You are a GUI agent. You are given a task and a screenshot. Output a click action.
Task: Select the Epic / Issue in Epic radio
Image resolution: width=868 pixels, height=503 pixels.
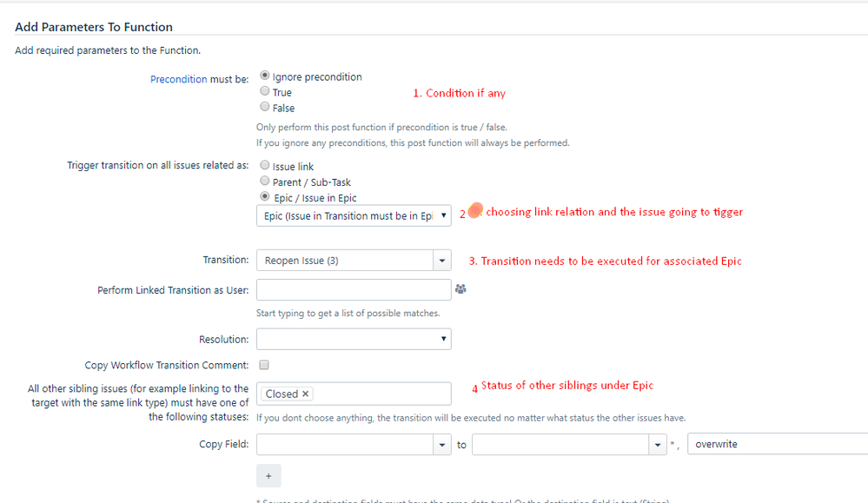click(265, 196)
